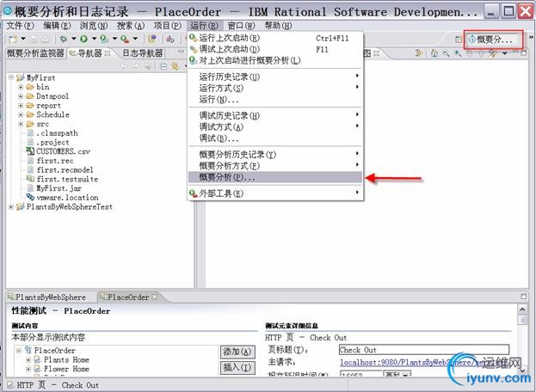Open the 窗口(W) menu

(x=241, y=26)
